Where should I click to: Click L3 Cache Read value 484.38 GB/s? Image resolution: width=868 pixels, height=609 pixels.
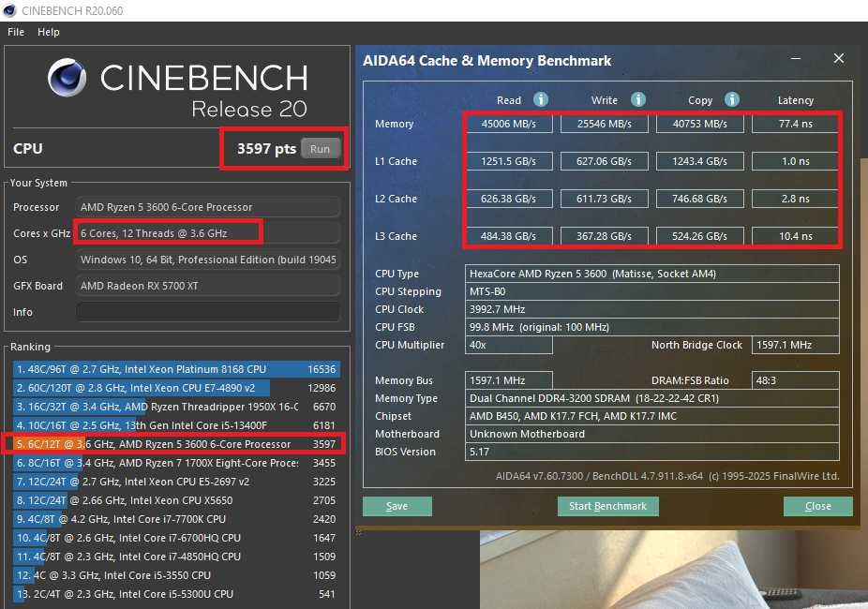pyautogui.click(x=509, y=235)
